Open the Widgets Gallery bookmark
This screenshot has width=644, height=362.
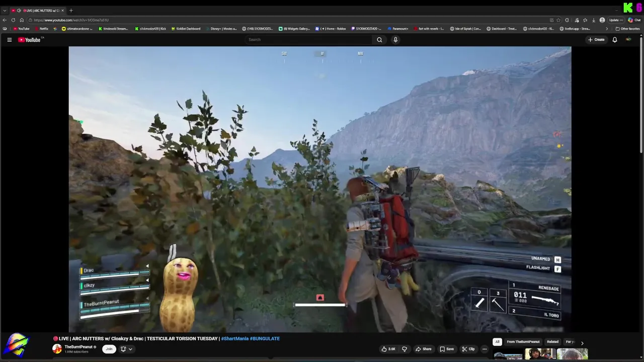(x=294, y=29)
